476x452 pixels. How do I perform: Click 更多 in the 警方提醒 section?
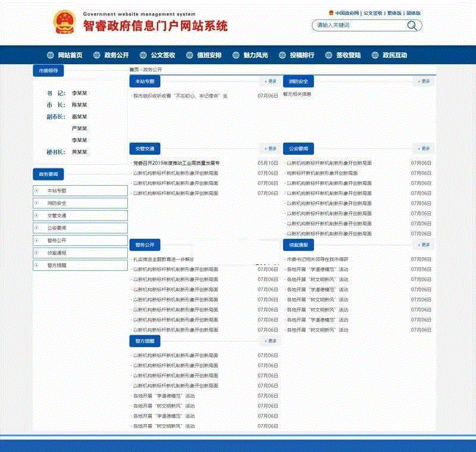click(x=271, y=341)
